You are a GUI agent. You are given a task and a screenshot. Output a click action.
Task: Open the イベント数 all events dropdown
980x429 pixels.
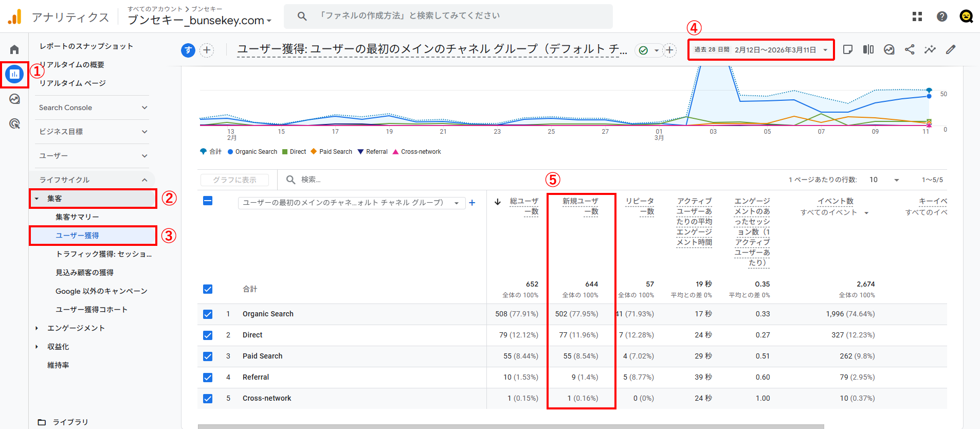[866, 213]
